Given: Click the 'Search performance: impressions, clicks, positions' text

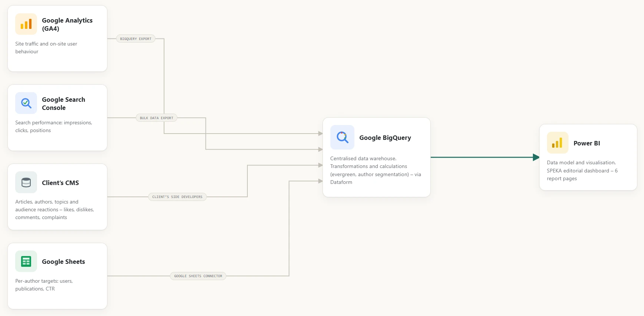Looking at the screenshot, I should (54, 127).
